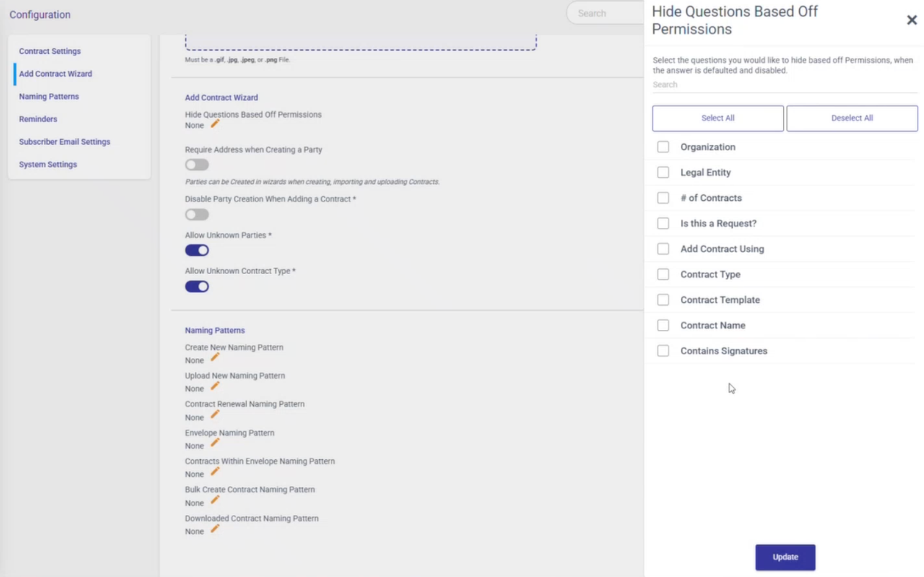Click the Update button
924x577 pixels.
pos(785,557)
